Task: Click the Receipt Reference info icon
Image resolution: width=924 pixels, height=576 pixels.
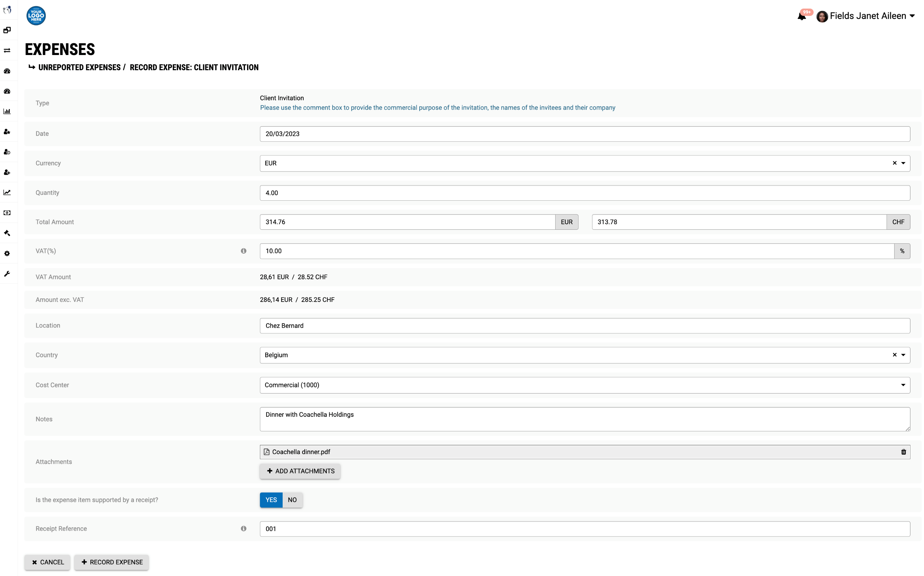Action: [x=243, y=529]
